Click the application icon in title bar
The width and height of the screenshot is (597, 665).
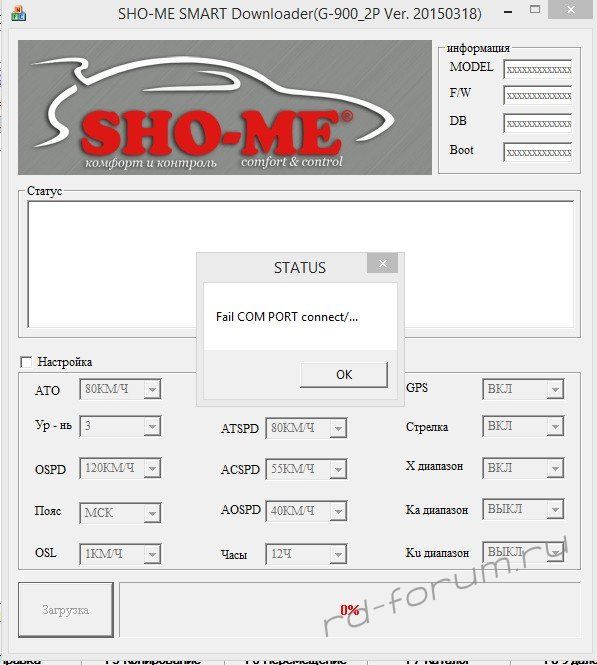pos(18,14)
